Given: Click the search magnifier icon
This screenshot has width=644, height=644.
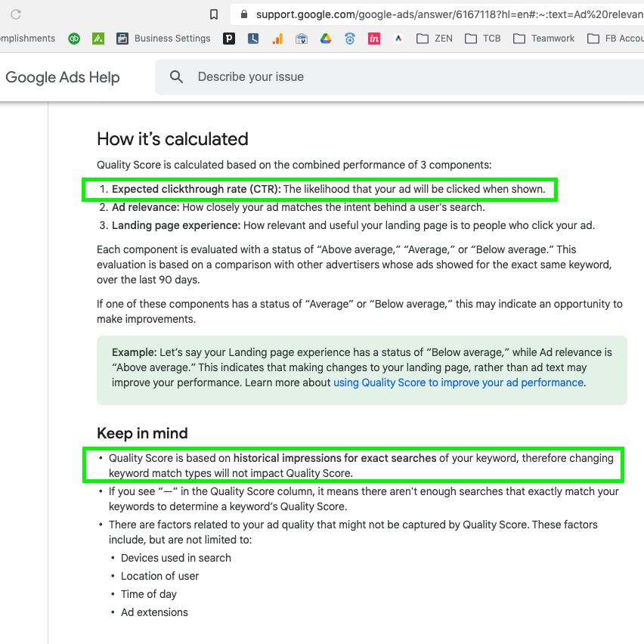Looking at the screenshot, I should pos(177,77).
